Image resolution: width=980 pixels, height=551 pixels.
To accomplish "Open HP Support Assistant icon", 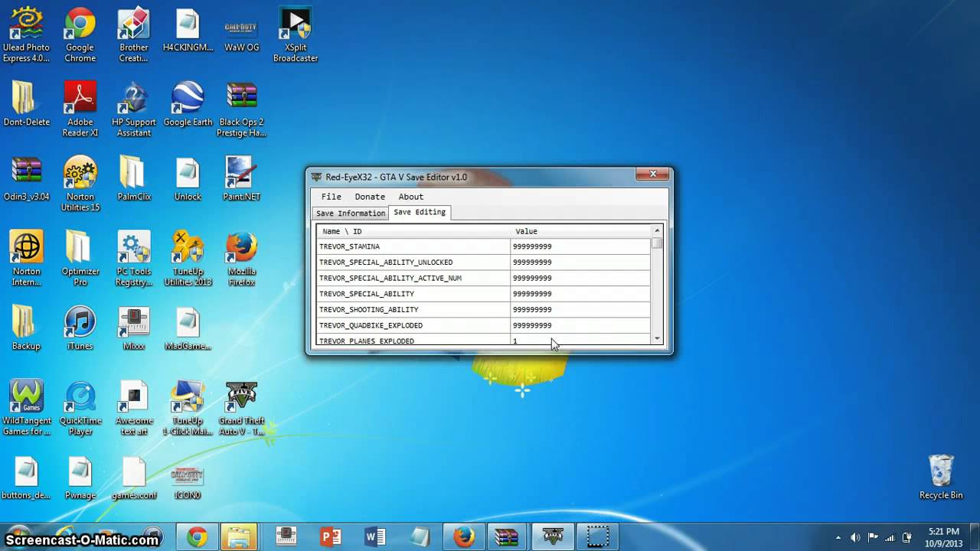I will tap(134, 109).
